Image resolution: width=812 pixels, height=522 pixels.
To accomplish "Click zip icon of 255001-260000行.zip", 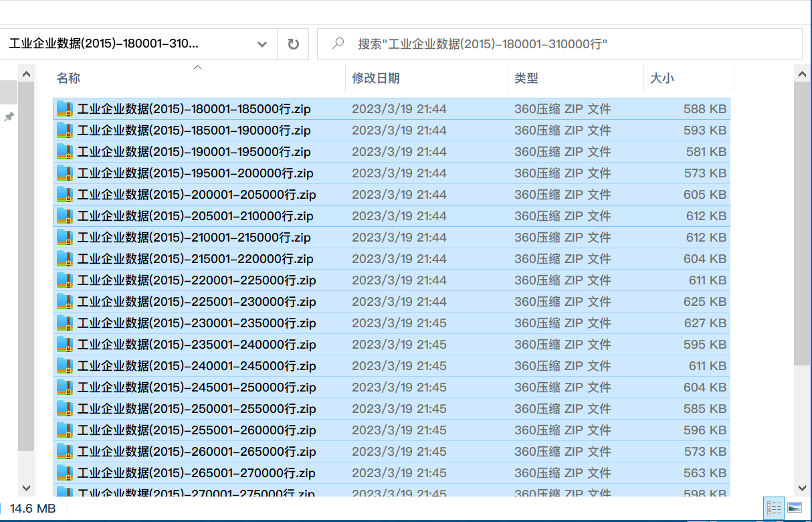I will click(x=64, y=430).
